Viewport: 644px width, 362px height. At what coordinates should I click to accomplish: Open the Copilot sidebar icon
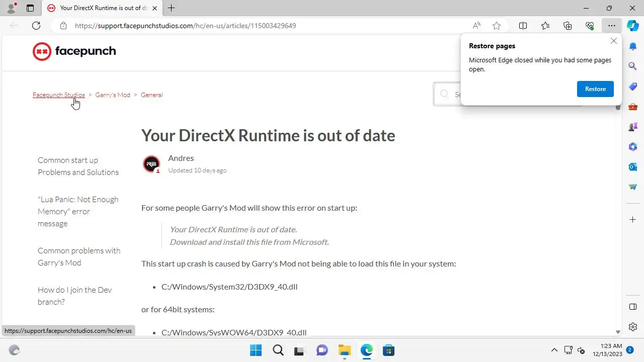tap(633, 26)
